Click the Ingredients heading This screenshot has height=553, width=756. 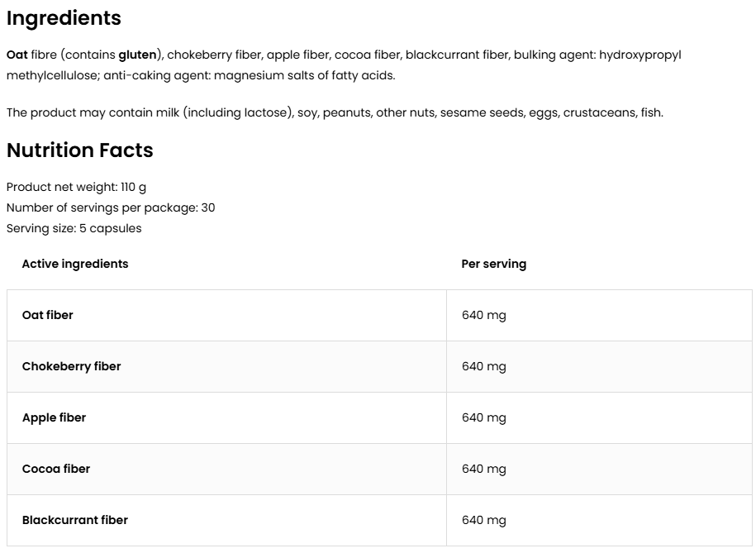(x=64, y=18)
